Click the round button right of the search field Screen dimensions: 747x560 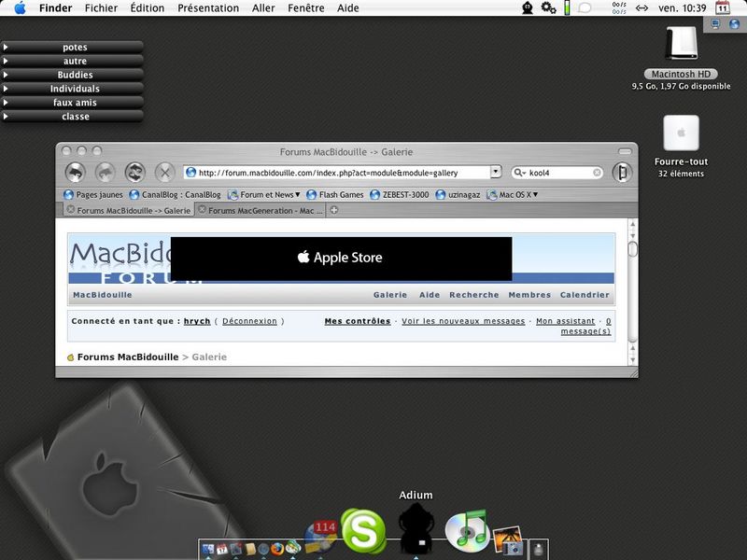(622, 173)
